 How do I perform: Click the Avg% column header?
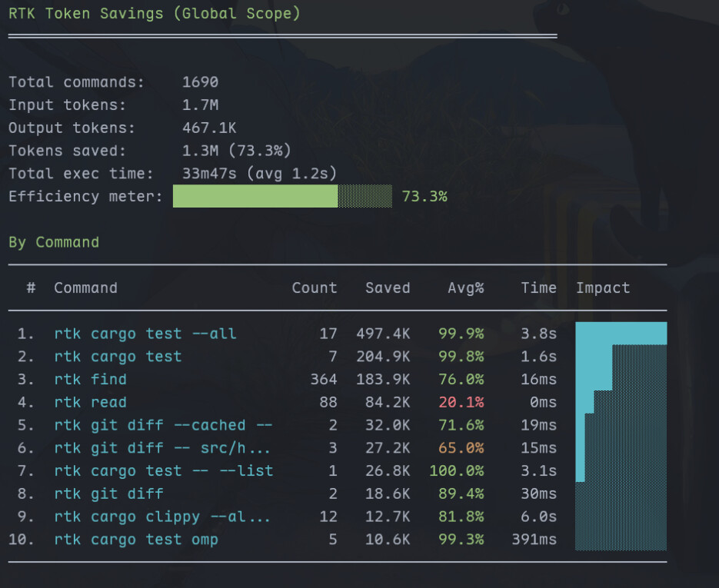[x=466, y=287]
